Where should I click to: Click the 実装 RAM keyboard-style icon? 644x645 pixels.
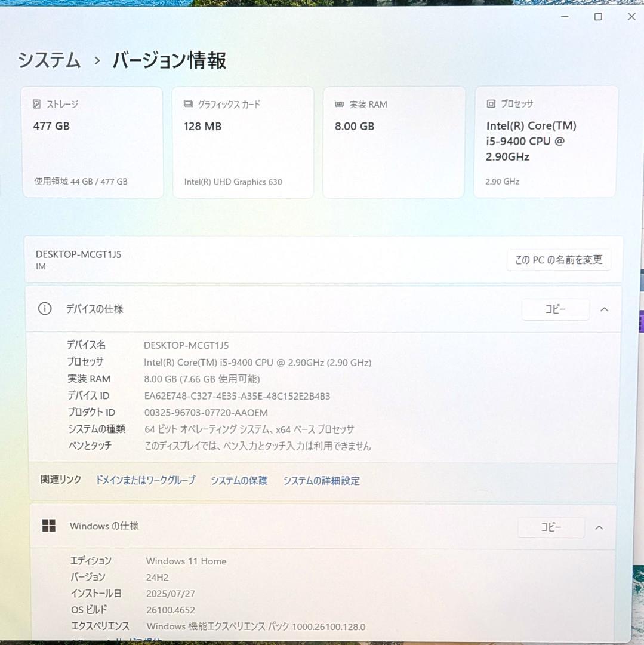coord(339,103)
